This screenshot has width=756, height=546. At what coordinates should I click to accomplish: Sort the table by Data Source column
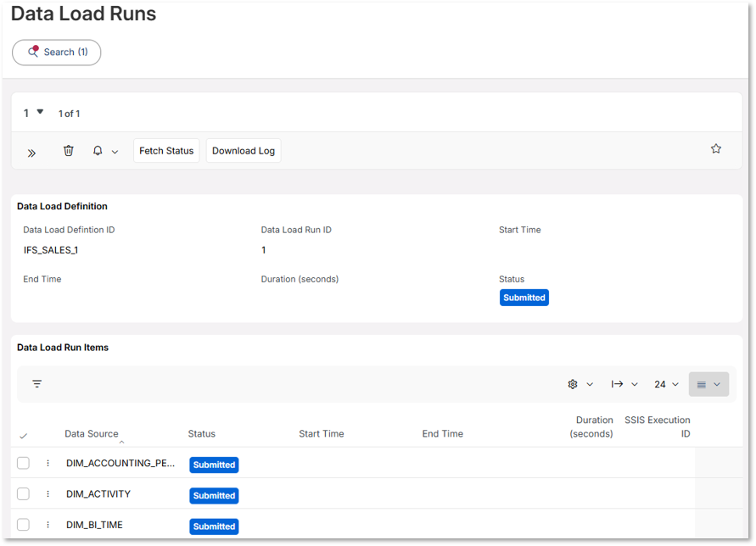(x=92, y=433)
